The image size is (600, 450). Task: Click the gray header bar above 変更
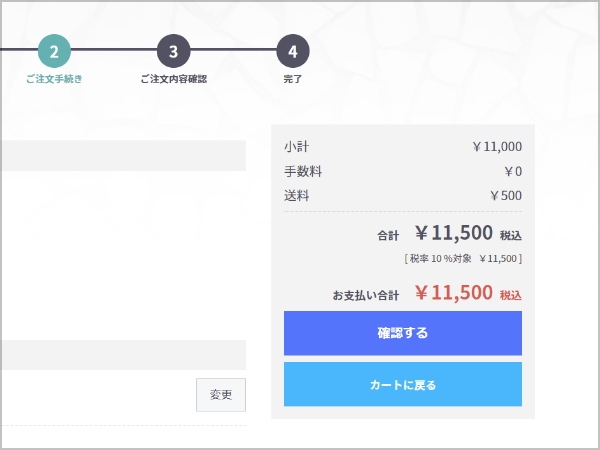(122, 355)
